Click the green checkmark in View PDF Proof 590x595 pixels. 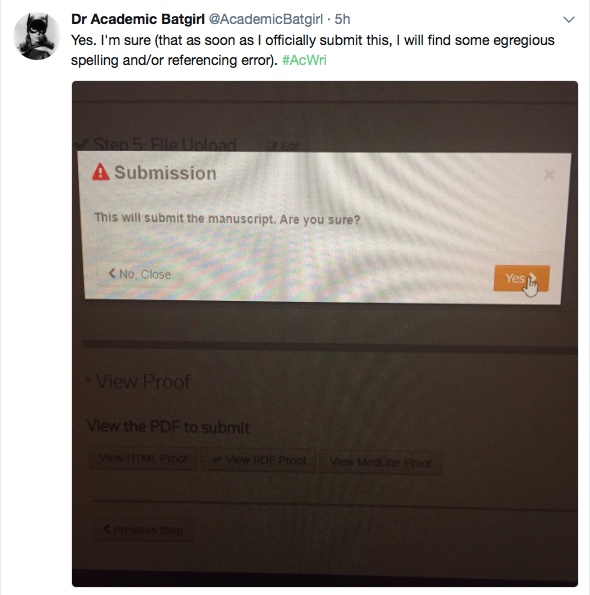point(217,459)
